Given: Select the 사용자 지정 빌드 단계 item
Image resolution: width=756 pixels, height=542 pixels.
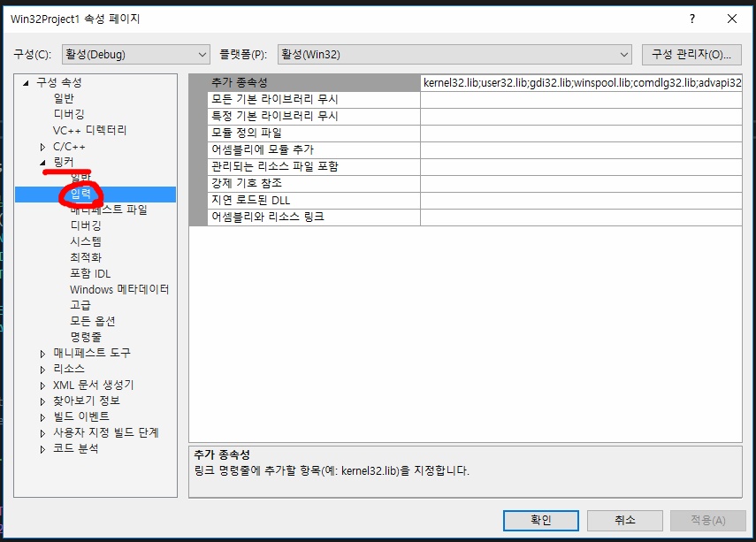Looking at the screenshot, I should pyautogui.click(x=106, y=432).
